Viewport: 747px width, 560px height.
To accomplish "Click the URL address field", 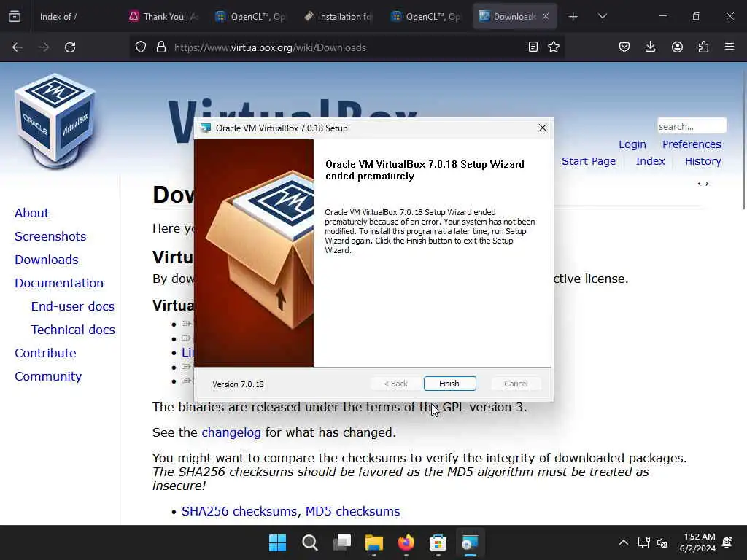I will [x=348, y=47].
